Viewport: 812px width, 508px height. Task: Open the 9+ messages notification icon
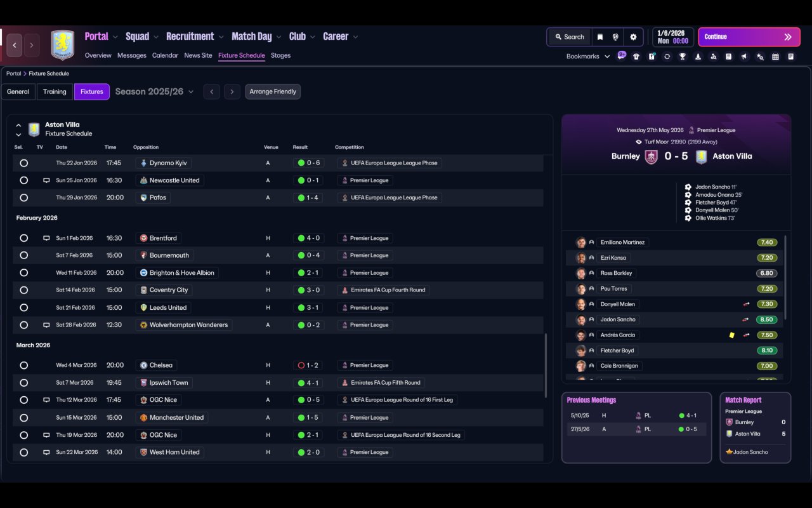(622, 55)
